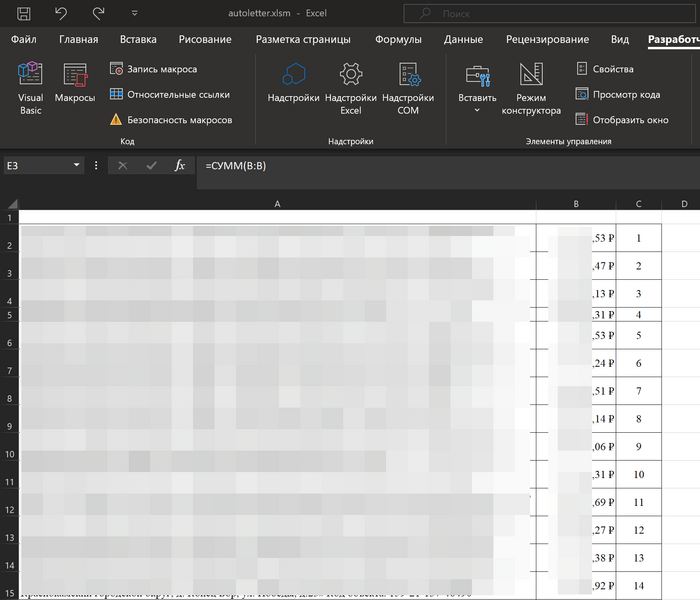Open the fx insert function dialog
This screenshot has height=600, width=700.
point(180,166)
